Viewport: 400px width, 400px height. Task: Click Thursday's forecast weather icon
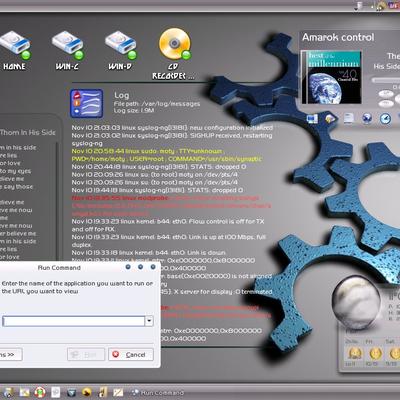coord(354,353)
